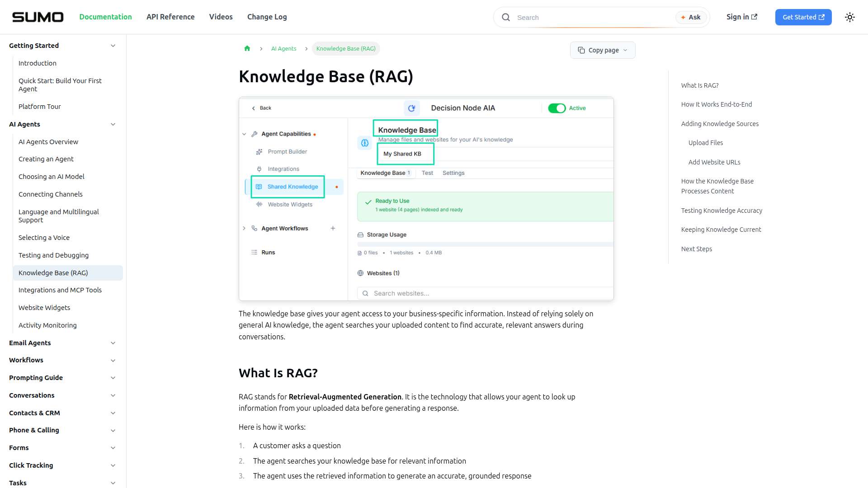Toggle the light/dark theme sun icon
The image size is (868, 488).
(x=850, y=17)
